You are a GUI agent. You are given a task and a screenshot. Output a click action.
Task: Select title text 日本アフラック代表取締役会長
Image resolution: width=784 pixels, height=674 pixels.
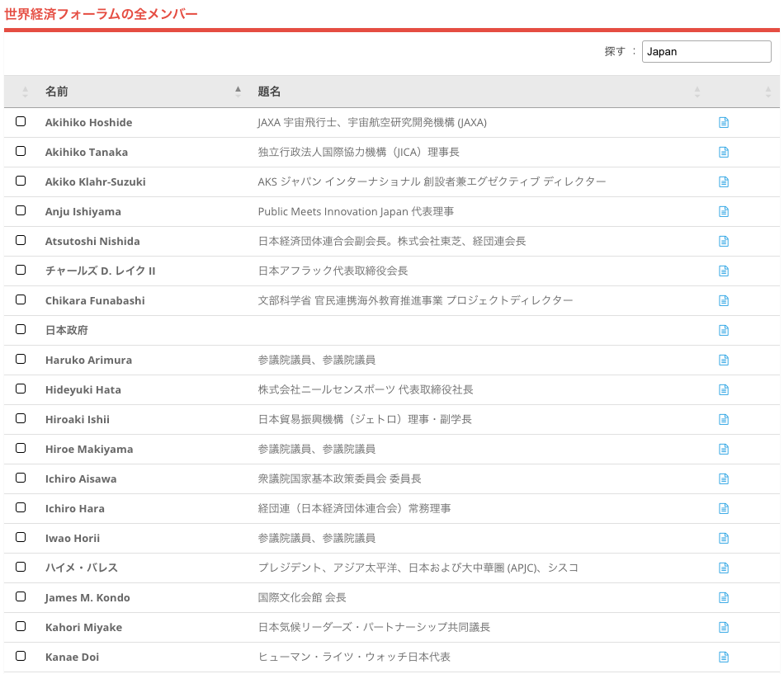point(333,271)
